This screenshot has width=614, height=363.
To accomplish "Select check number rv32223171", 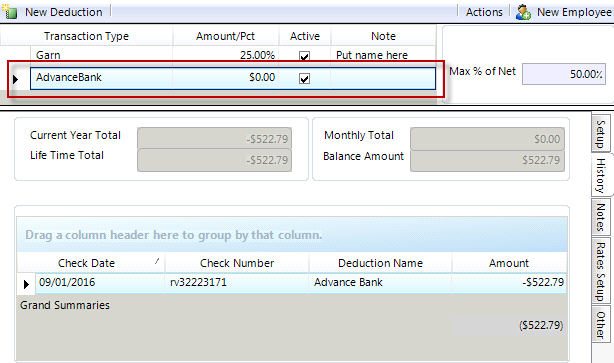I will pyautogui.click(x=237, y=283).
